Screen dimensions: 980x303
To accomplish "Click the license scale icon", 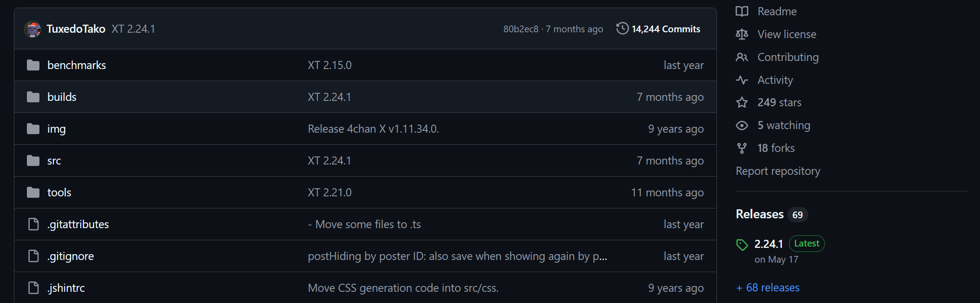I will (x=742, y=35).
